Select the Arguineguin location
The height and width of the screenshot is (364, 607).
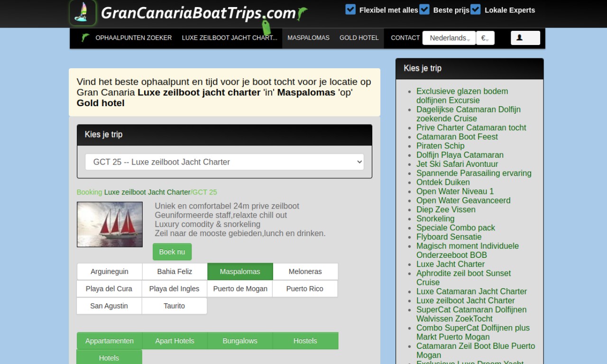pyautogui.click(x=110, y=272)
